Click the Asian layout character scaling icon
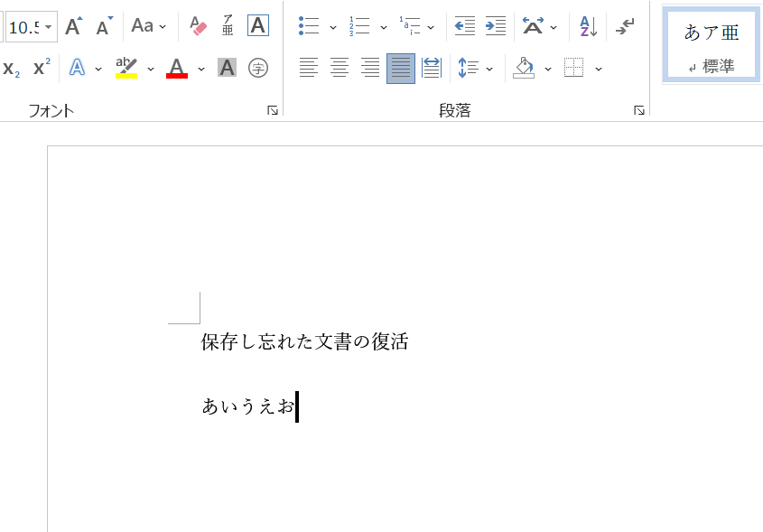Viewport: 763px width, 532px height. click(x=534, y=26)
